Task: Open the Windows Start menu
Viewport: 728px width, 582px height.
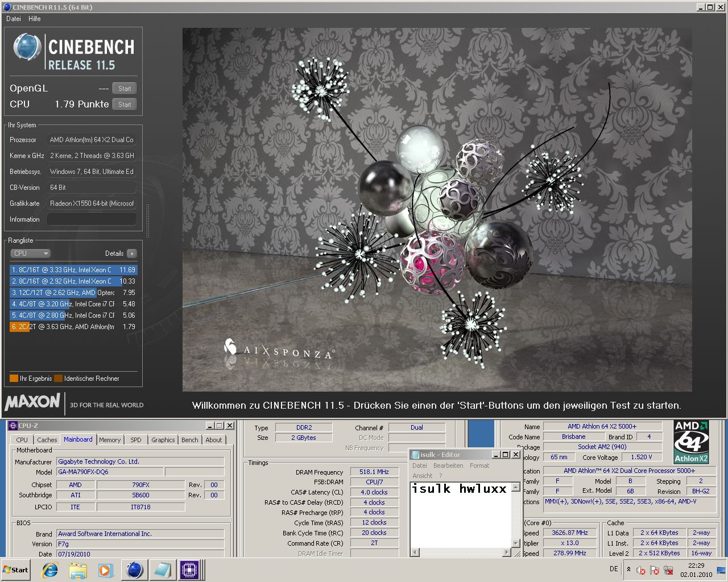Action: tap(15, 570)
